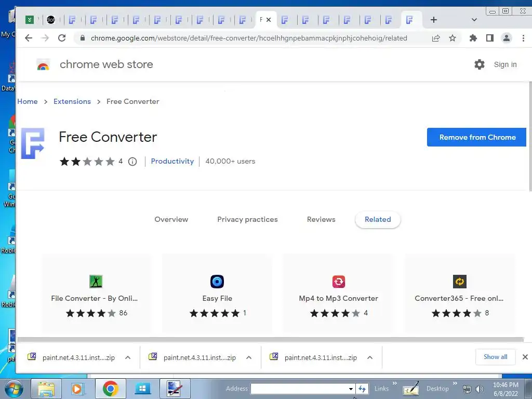
Task: Expand the tab search dropdown chevron
Action: pos(474,20)
